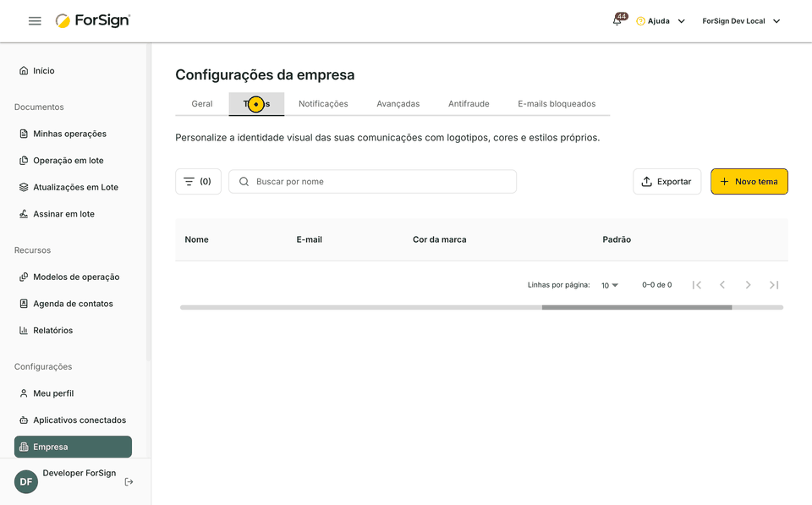The image size is (812, 505).
Task: Switch to the Notificações tab
Action: click(x=323, y=104)
